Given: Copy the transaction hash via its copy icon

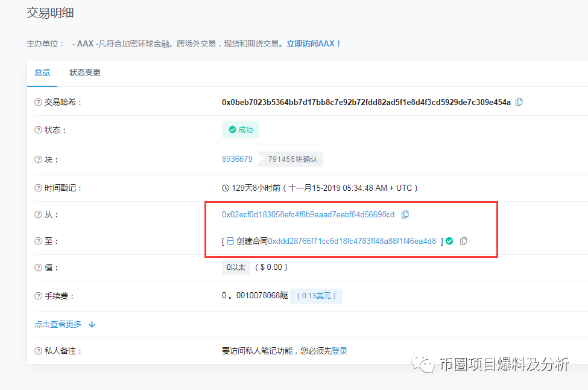Looking at the screenshot, I should 519,102.
